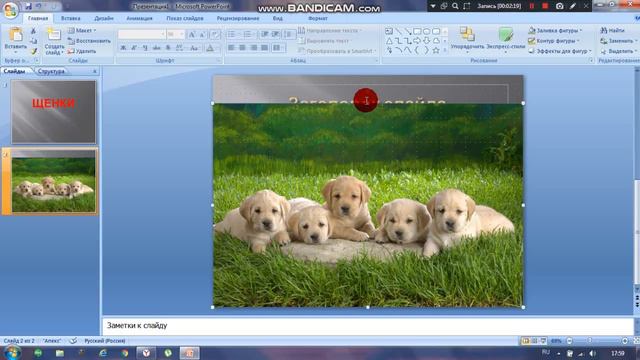640x360 pixels.
Task: Switch to normal view in status bar
Action: [x=525, y=340]
